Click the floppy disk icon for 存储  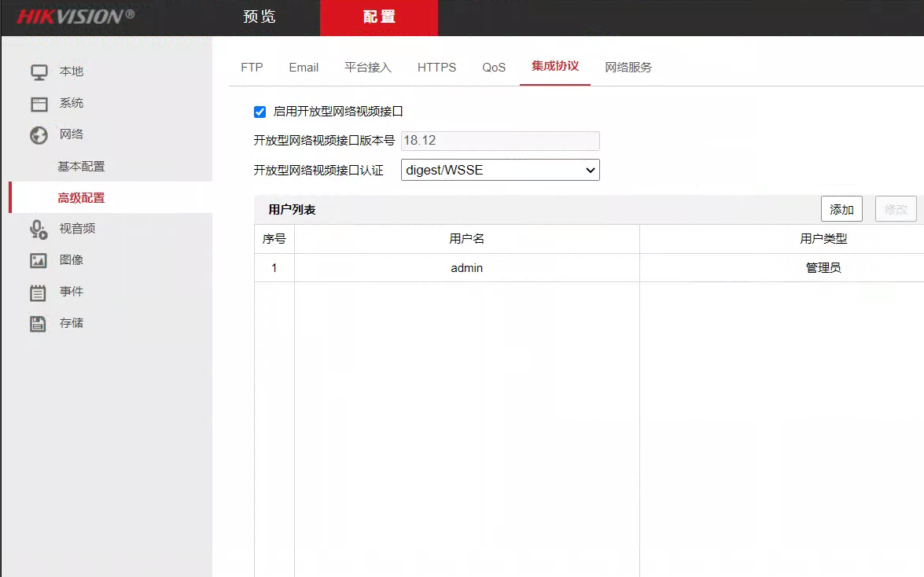[39, 323]
